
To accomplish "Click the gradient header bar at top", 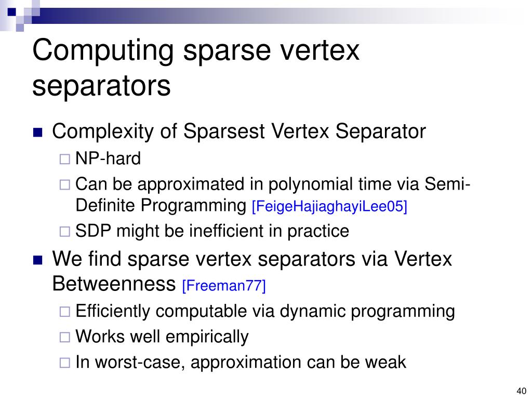I will (271, 16).
